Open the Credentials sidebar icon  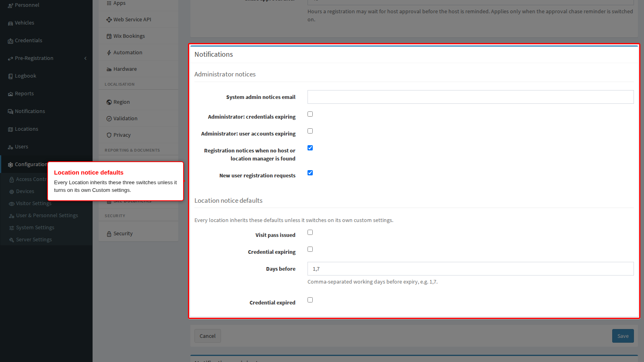[10, 41]
